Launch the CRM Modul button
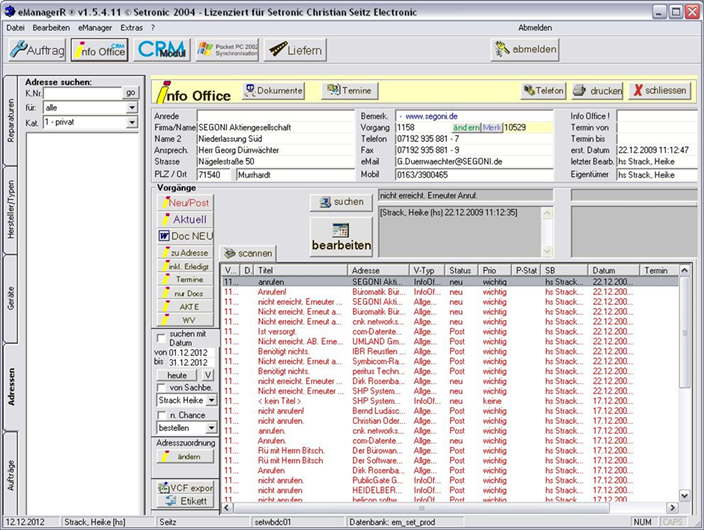The width and height of the screenshot is (705, 530). tap(161, 49)
